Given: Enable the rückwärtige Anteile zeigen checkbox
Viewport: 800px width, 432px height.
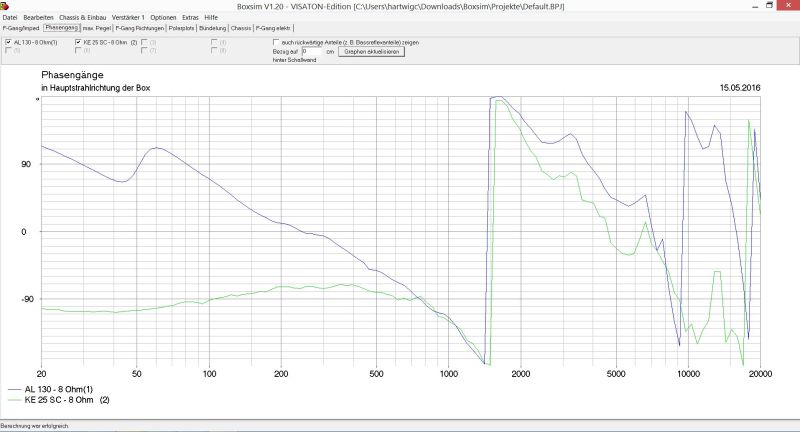Looking at the screenshot, I should click(x=277, y=43).
